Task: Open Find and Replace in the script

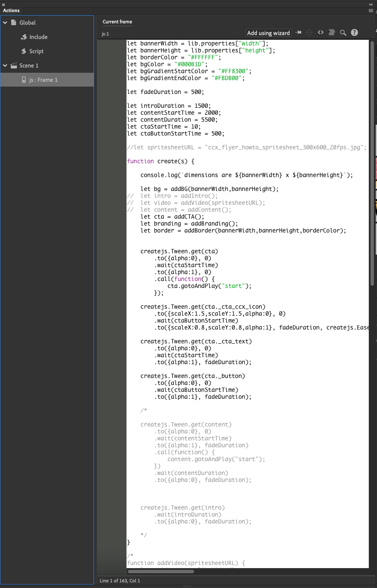Action: click(x=343, y=32)
